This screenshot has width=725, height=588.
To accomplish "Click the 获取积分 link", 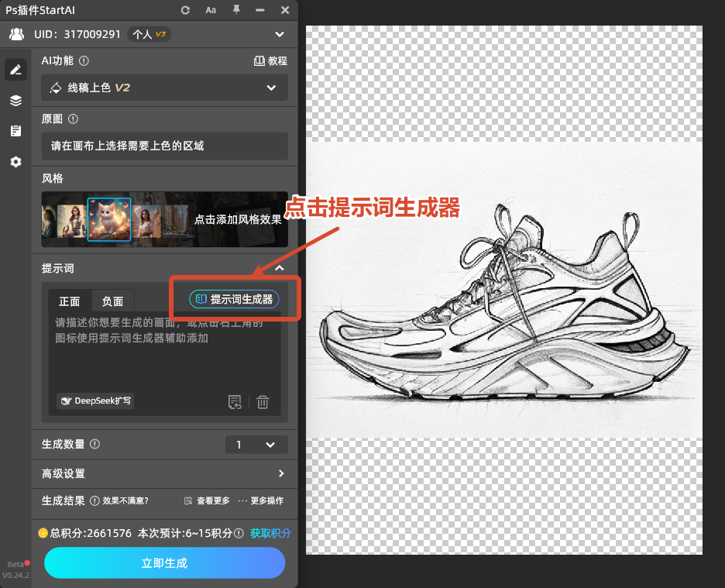I will [270, 533].
